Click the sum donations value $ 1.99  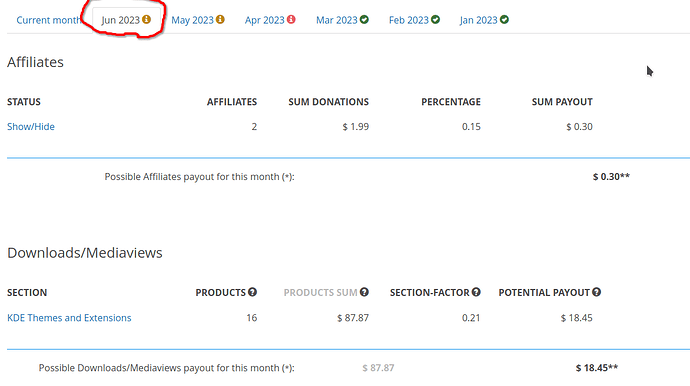coord(356,127)
